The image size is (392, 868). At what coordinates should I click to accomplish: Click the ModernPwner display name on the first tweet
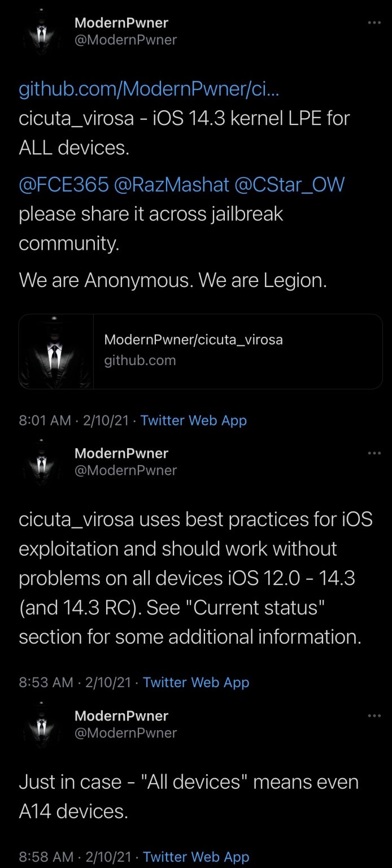coord(121,23)
